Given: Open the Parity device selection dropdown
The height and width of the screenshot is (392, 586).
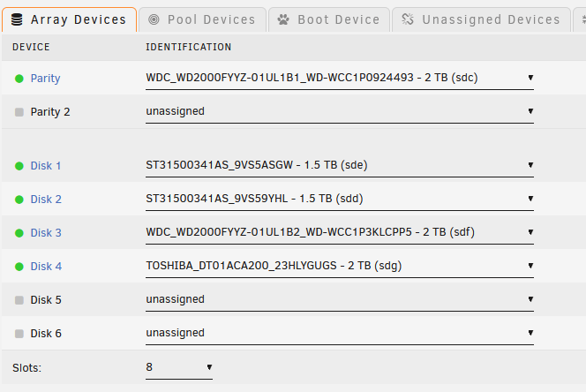Looking at the screenshot, I should click(x=340, y=79).
